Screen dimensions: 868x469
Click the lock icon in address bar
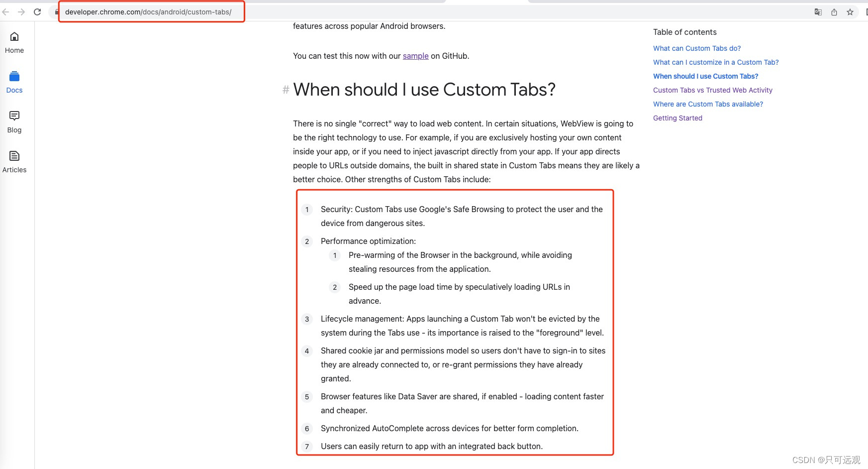(56, 12)
